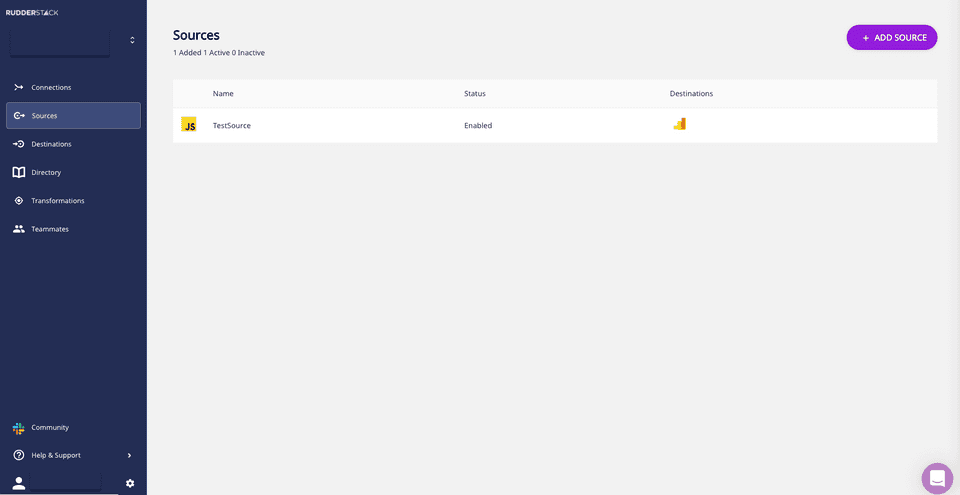Open the chat support bubble
The width and height of the screenshot is (960, 495).
[x=937, y=478]
